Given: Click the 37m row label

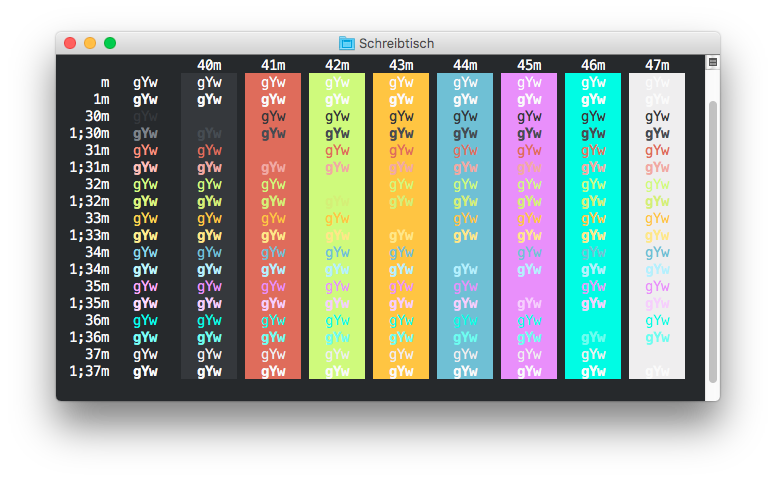Looking at the screenshot, I should tap(97, 354).
